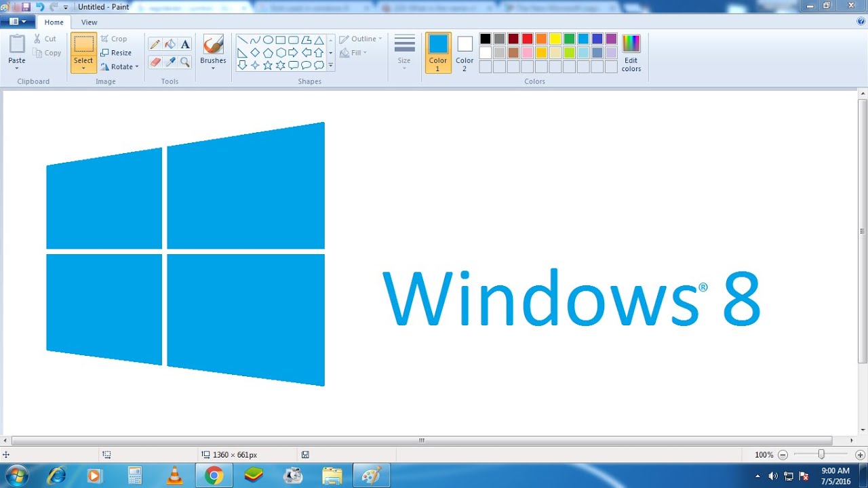
Task: Pick the Oval callout shape
Action: 307,66
